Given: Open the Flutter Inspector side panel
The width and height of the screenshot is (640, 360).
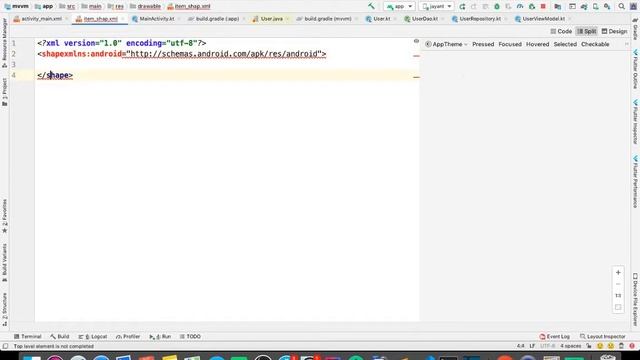Looking at the screenshot, I should 636,122.
